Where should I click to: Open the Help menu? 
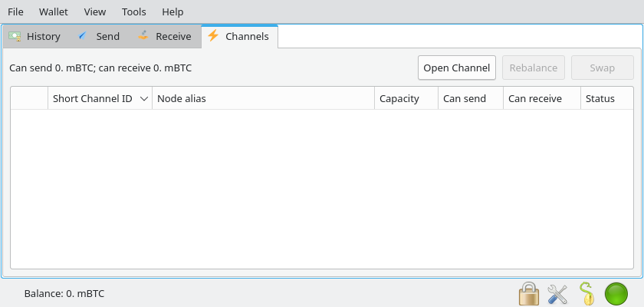coord(172,12)
